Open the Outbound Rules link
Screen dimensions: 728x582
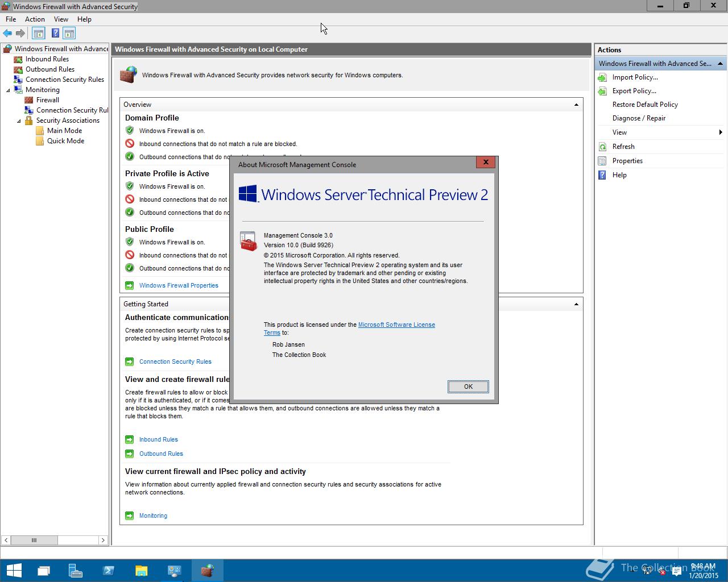161,454
